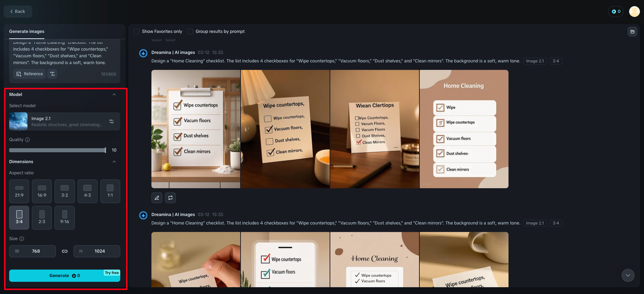Click the Quality slider track
The image size is (644, 294).
[58, 150]
